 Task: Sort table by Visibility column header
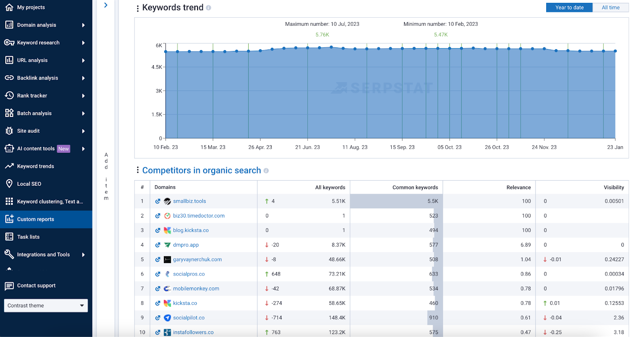613,187
